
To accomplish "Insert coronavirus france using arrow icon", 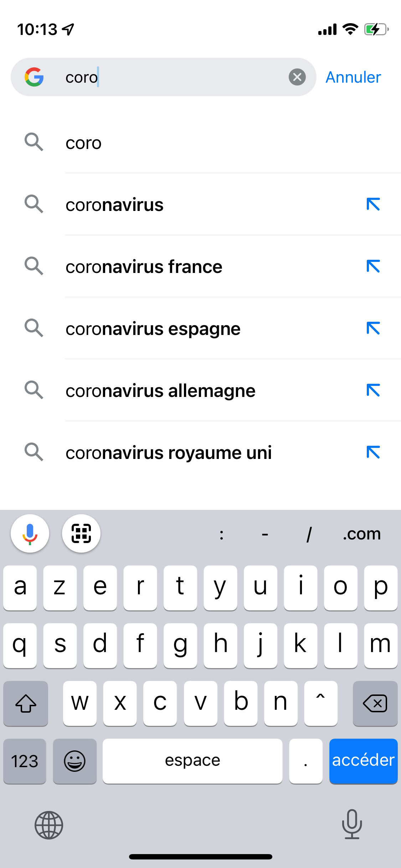I will point(373,266).
